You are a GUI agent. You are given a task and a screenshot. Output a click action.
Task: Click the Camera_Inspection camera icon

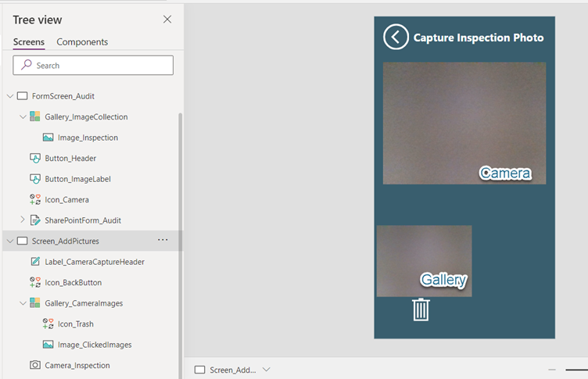[x=35, y=365]
